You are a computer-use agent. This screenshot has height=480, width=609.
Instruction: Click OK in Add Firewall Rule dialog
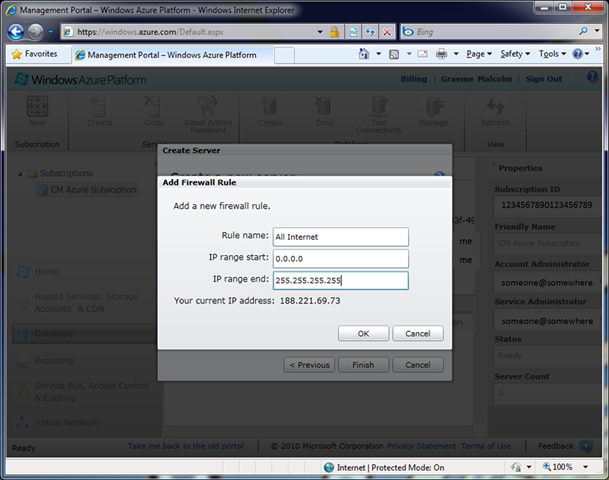[x=363, y=334]
